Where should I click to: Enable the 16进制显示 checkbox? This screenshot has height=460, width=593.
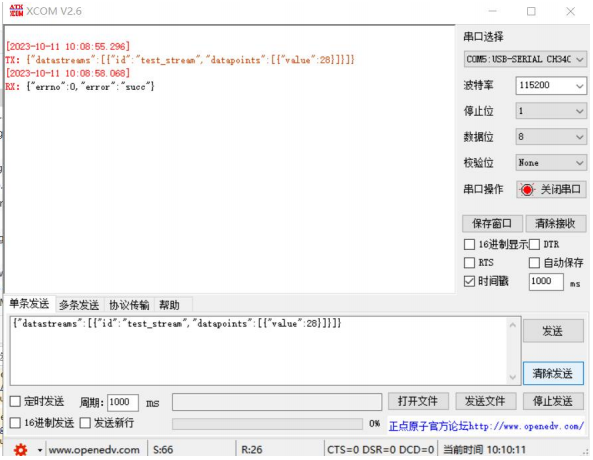[469, 244]
